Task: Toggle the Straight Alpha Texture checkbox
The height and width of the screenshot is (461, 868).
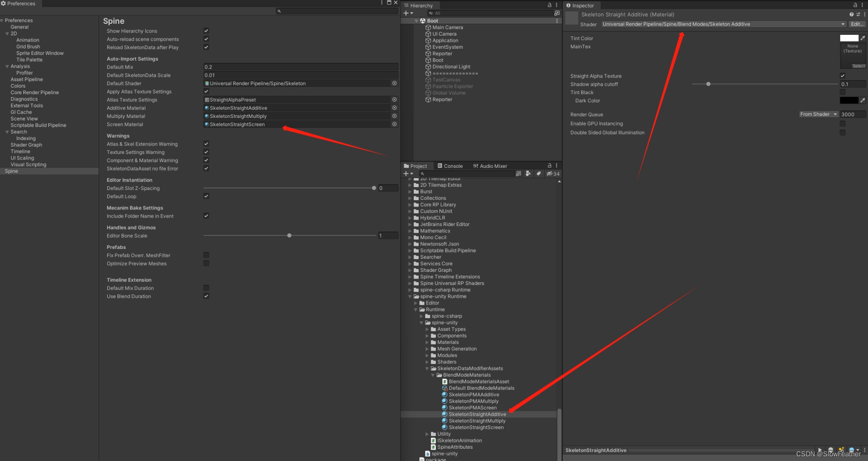Action: point(843,75)
